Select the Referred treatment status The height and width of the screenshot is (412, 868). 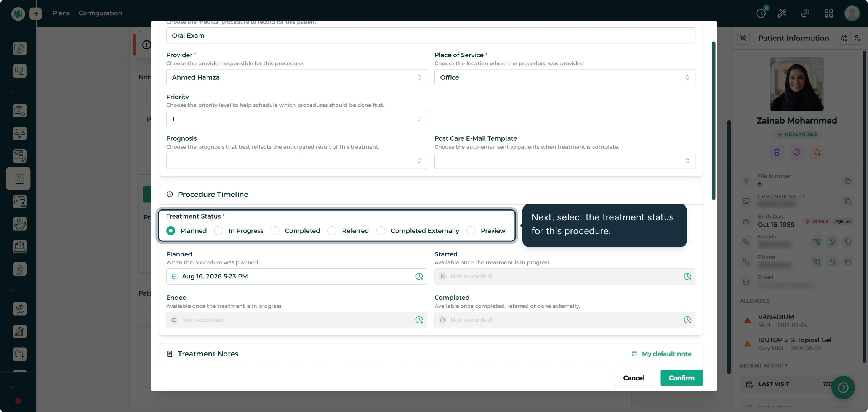(332, 231)
